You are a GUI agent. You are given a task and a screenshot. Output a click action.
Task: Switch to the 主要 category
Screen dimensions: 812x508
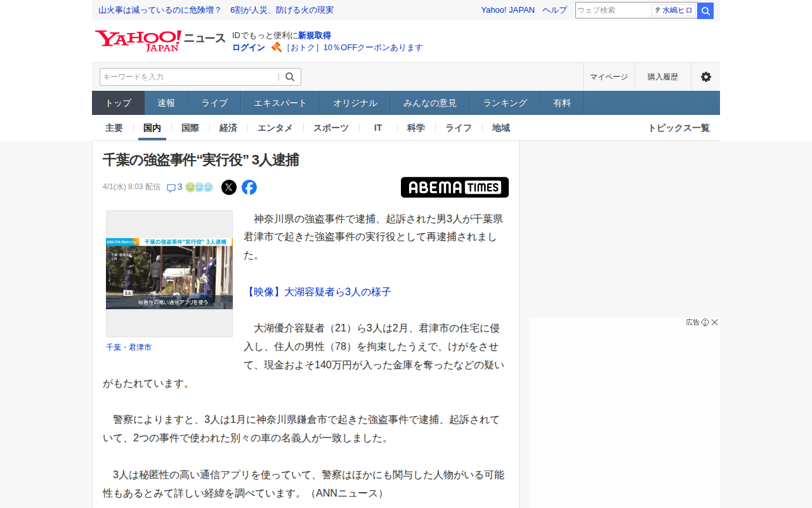(x=114, y=128)
